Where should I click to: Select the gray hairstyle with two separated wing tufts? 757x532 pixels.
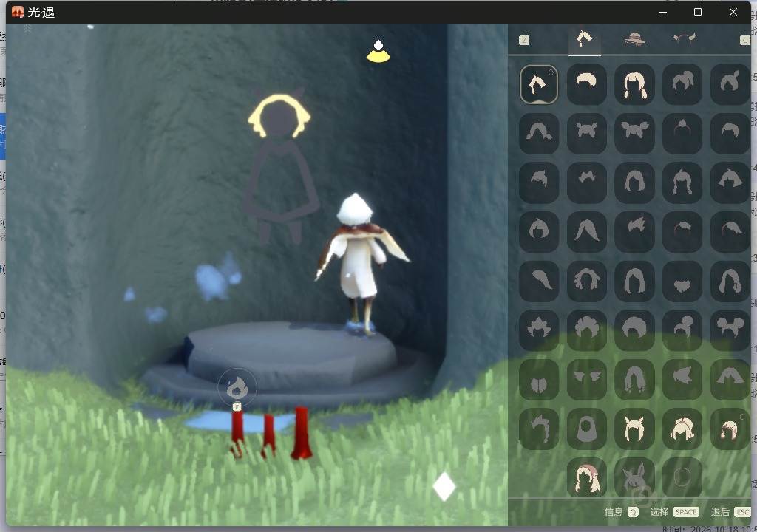586,380
